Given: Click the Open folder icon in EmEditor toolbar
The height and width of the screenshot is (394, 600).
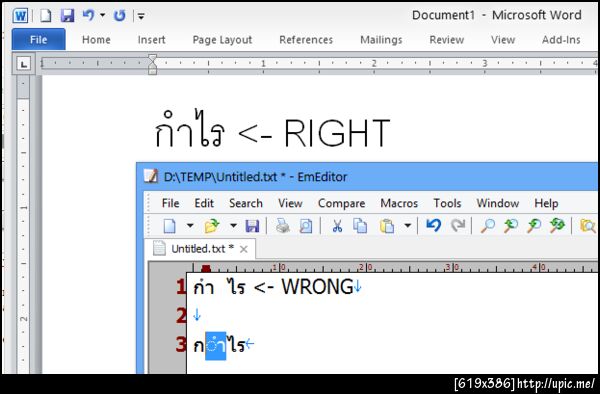Looking at the screenshot, I should 212,226.
